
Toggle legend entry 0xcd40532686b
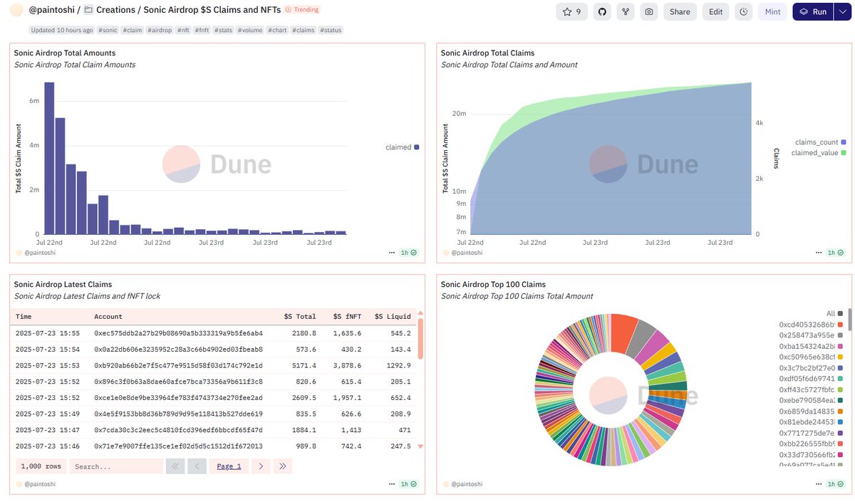tap(812, 325)
